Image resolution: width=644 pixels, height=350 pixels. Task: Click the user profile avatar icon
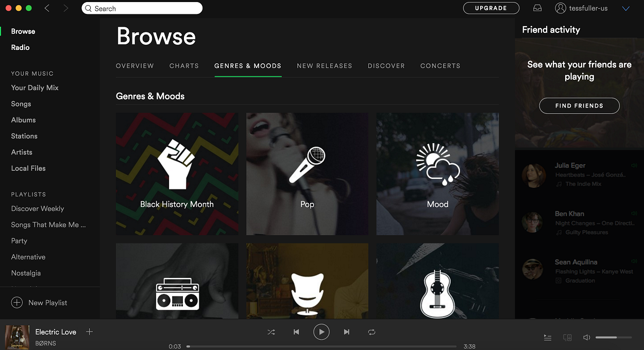tap(560, 8)
